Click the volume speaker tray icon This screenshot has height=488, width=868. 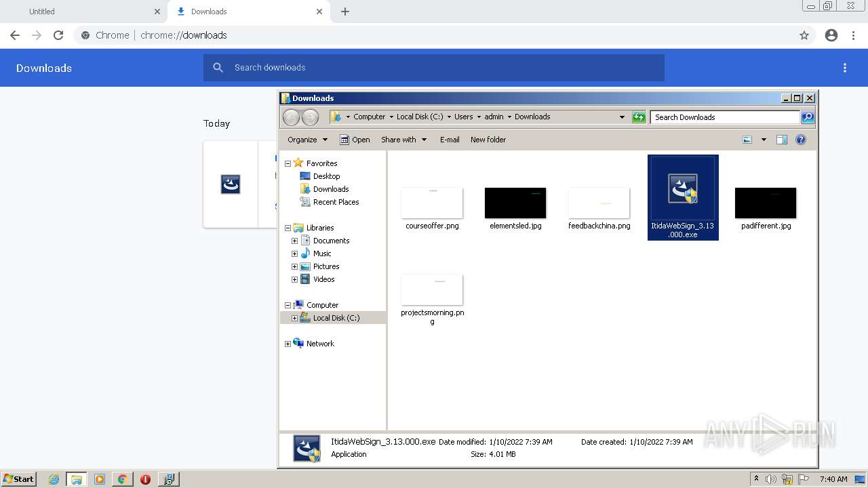point(771,479)
